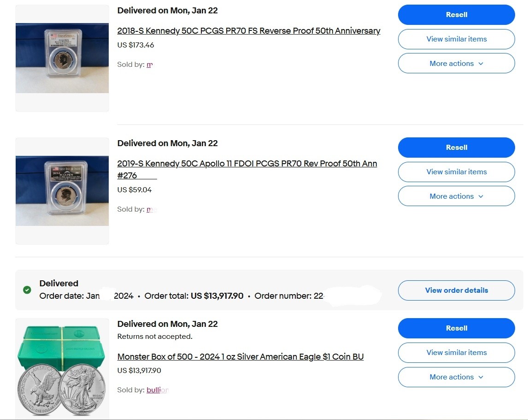The width and height of the screenshot is (528, 420).
Task: Resell the Silver American Eagle Monster Box
Action: point(456,328)
